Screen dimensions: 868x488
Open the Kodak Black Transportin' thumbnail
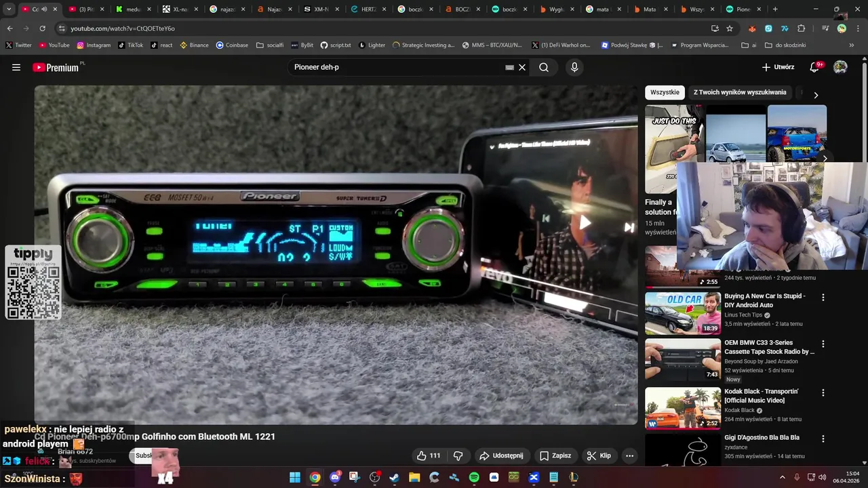[x=682, y=408]
